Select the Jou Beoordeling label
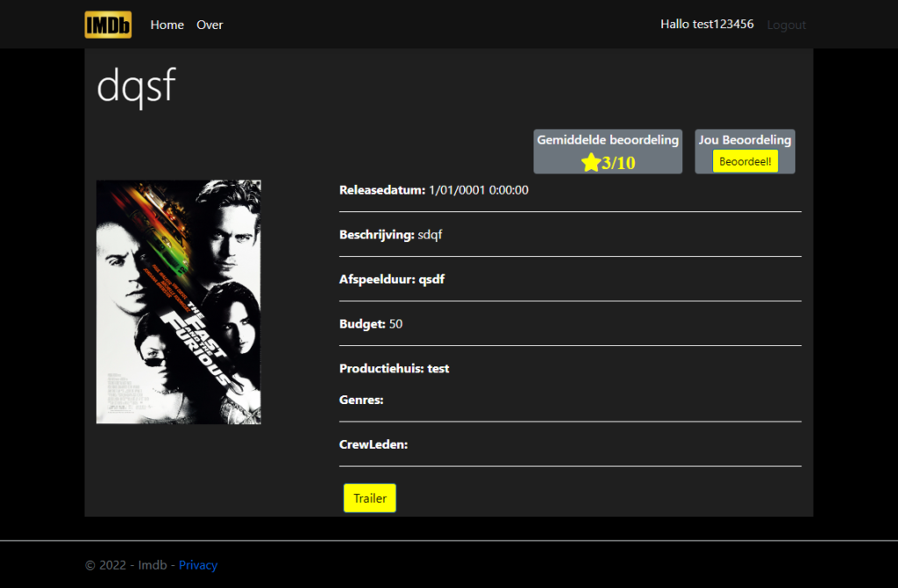898x588 pixels. click(x=745, y=139)
